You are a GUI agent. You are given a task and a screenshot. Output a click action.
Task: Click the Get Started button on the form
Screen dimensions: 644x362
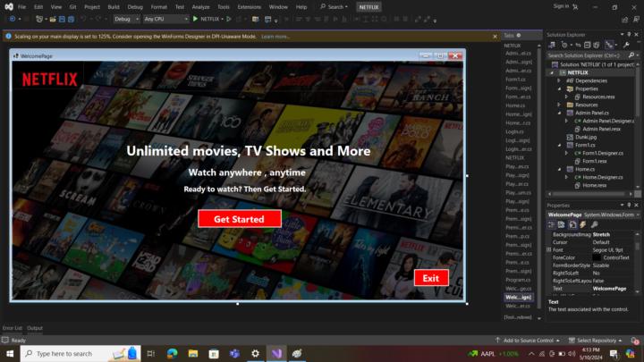click(x=239, y=219)
